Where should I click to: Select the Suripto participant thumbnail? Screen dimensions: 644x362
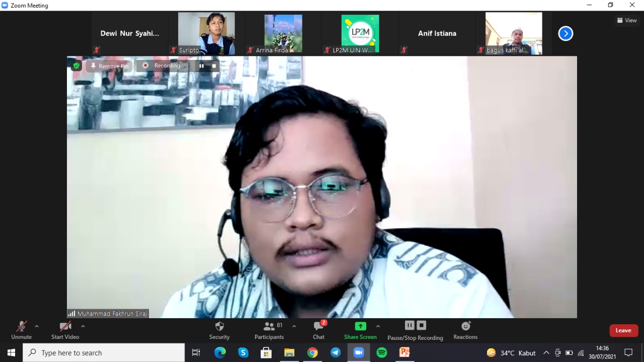tap(206, 33)
